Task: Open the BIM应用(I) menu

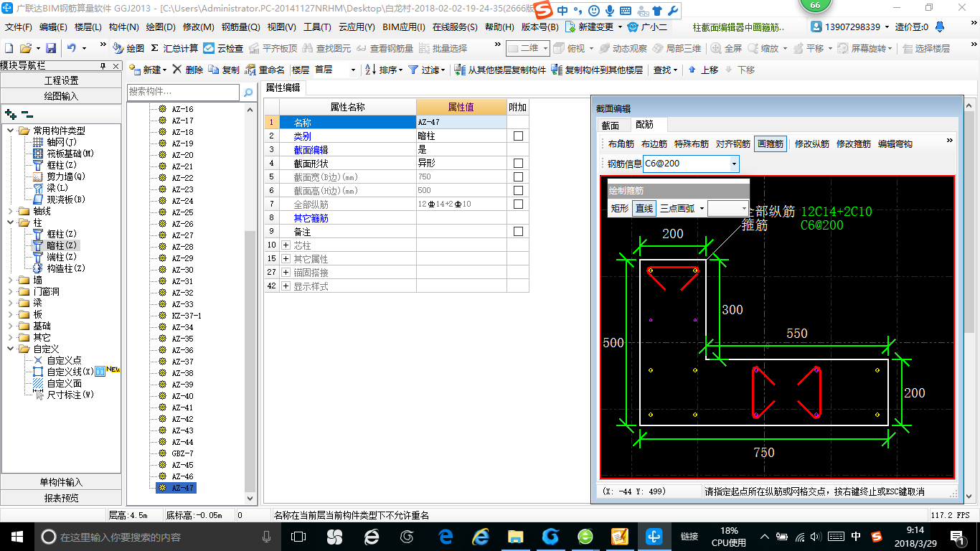Action: pyautogui.click(x=404, y=27)
